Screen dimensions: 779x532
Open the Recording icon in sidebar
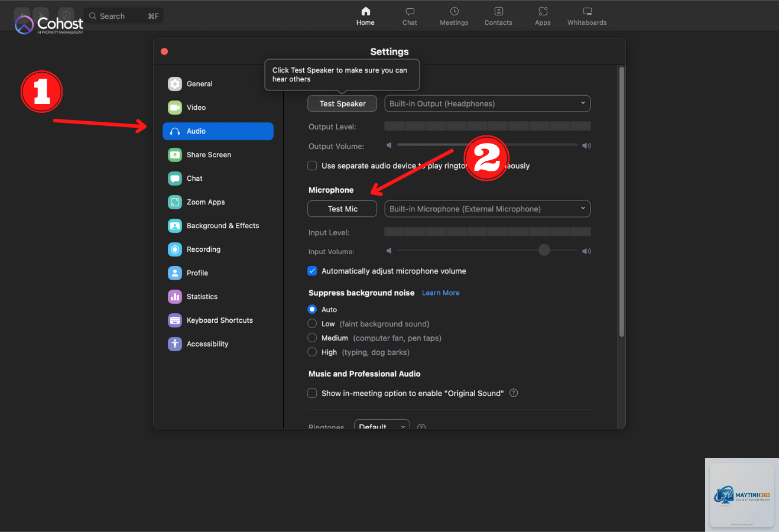(175, 249)
